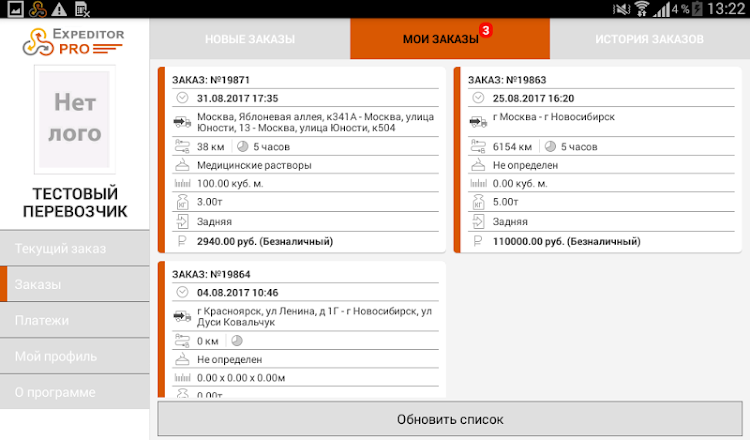
Task: Open О программе section
Action: 75,392
